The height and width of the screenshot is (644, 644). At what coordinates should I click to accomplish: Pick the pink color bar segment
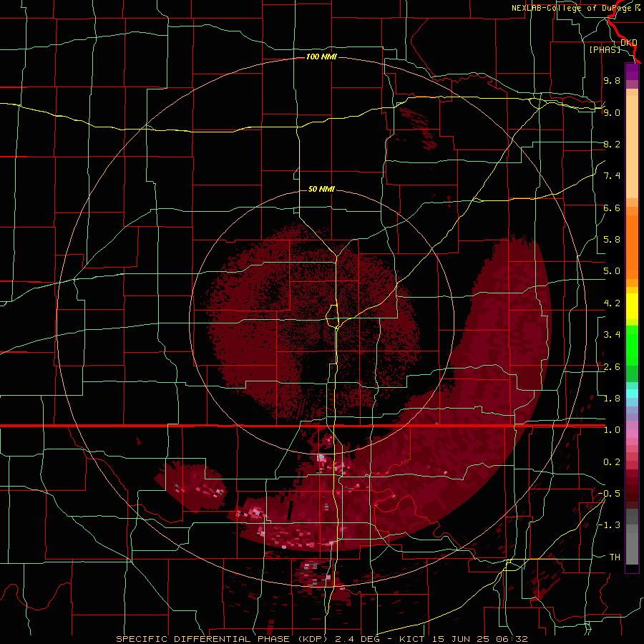(x=632, y=434)
